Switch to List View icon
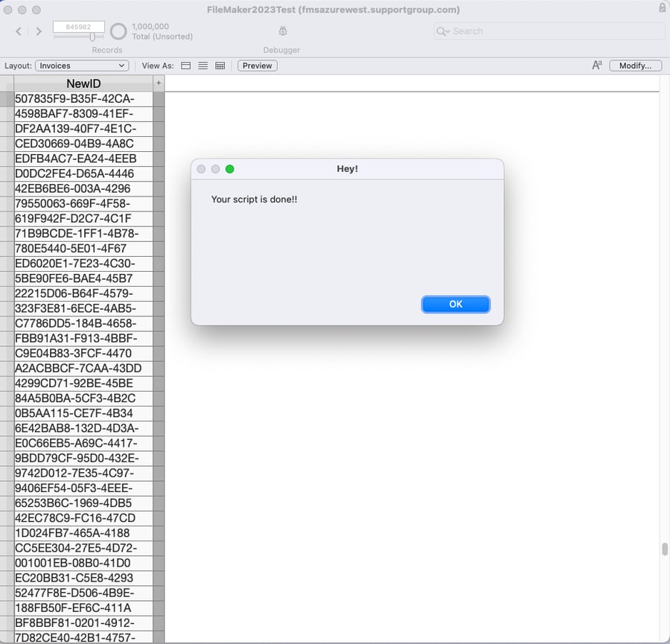Screen dimensions: 670x644 coord(202,66)
